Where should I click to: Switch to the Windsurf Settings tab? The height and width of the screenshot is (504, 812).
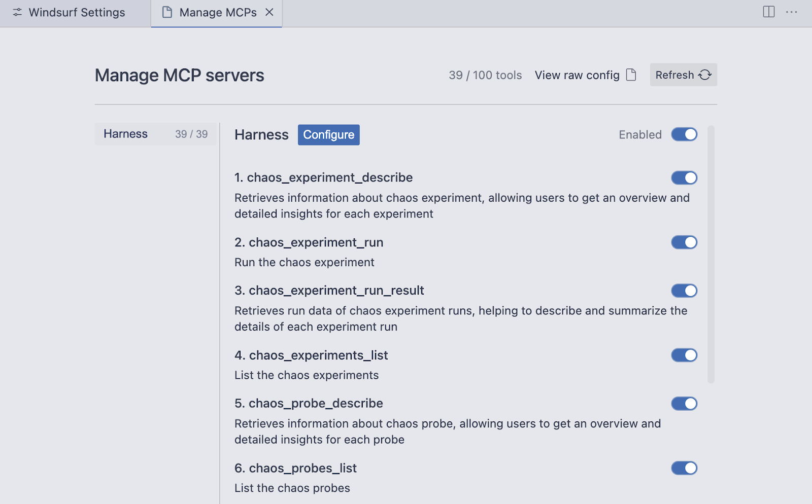[75, 13]
